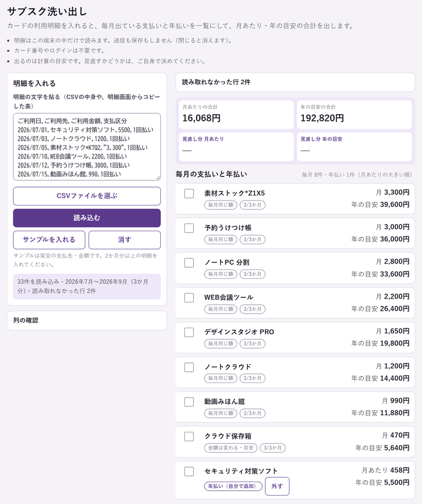Click the 金額は変わる・目安 tag
The height and width of the screenshot is (504, 422).
pos(231,448)
